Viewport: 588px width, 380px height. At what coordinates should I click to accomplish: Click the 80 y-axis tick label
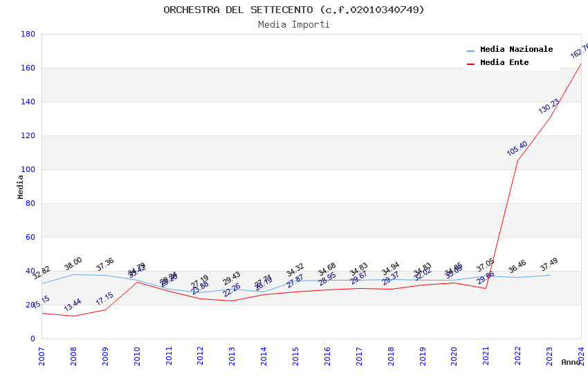(30, 203)
